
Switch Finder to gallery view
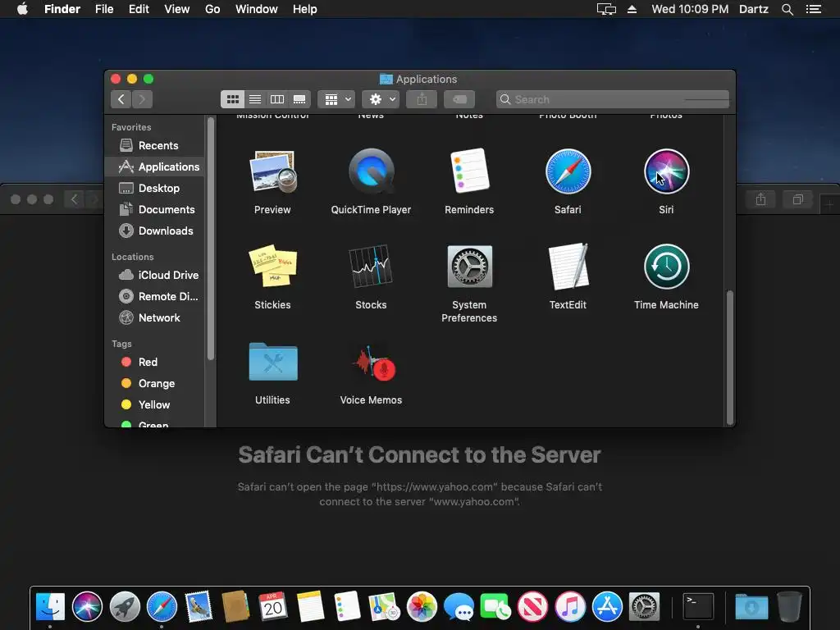click(x=299, y=99)
